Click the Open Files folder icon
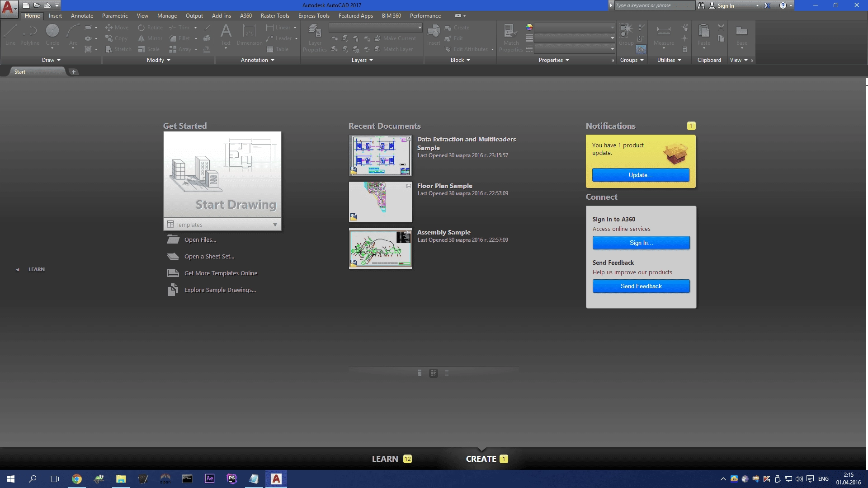The height and width of the screenshot is (488, 868). (x=173, y=239)
